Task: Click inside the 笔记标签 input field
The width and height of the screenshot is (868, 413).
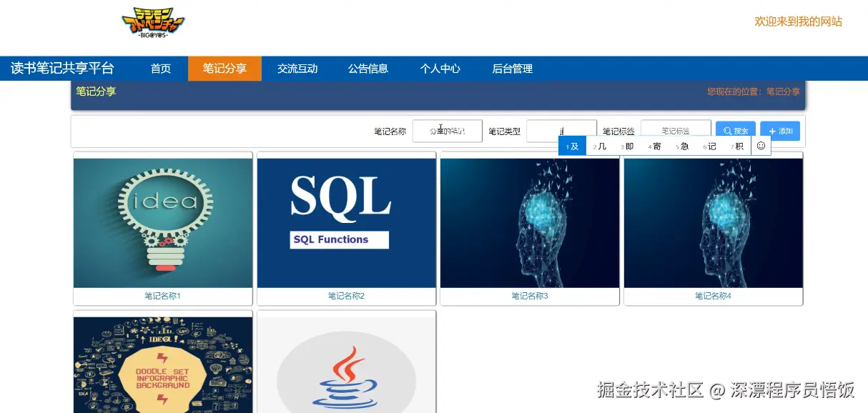Action: 676,131
